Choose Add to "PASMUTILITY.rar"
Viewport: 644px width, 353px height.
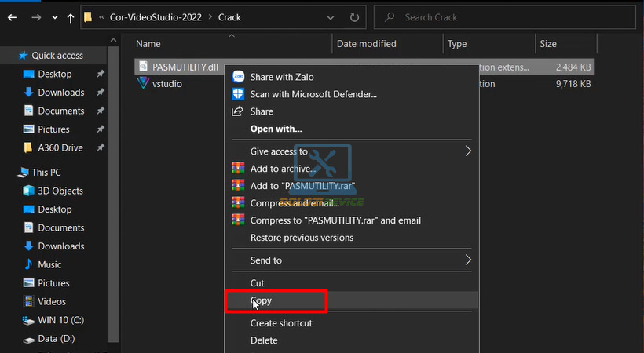pos(302,186)
